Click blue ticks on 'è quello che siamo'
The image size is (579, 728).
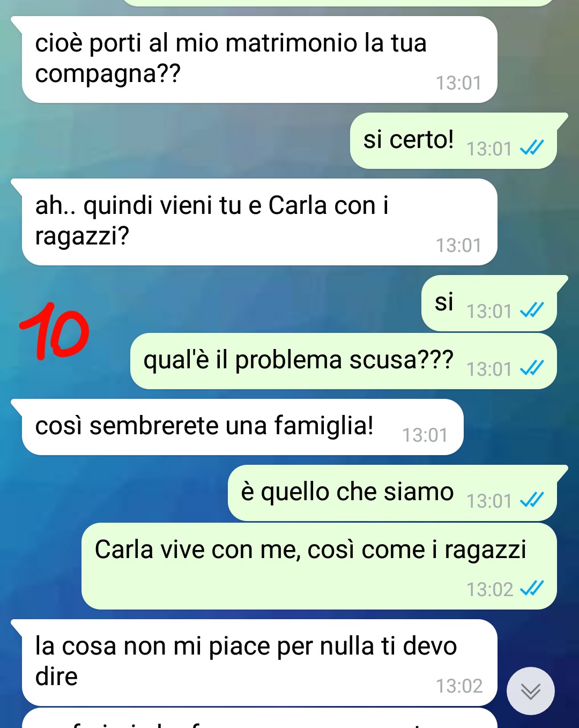pyautogui.click(x=532, y=500)
